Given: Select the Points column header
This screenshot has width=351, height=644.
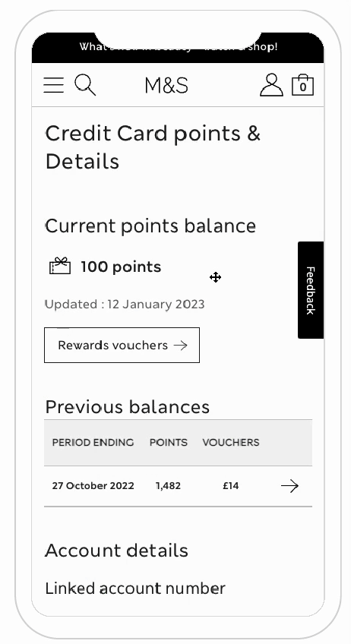Looking at the screenshot, I should point(169,442).
